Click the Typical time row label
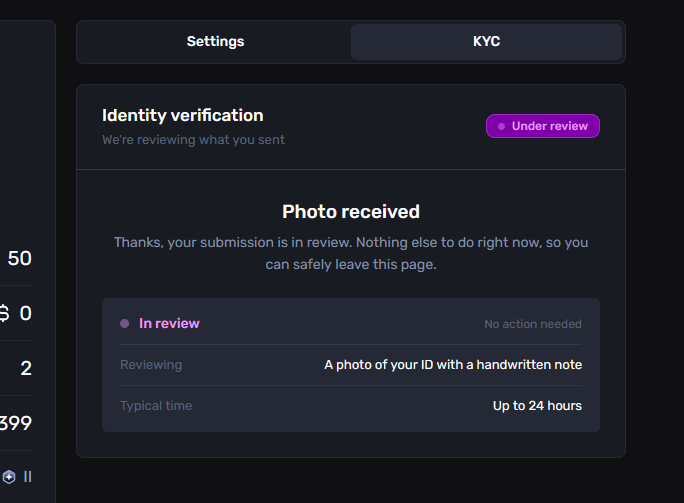 pos(156,406)
